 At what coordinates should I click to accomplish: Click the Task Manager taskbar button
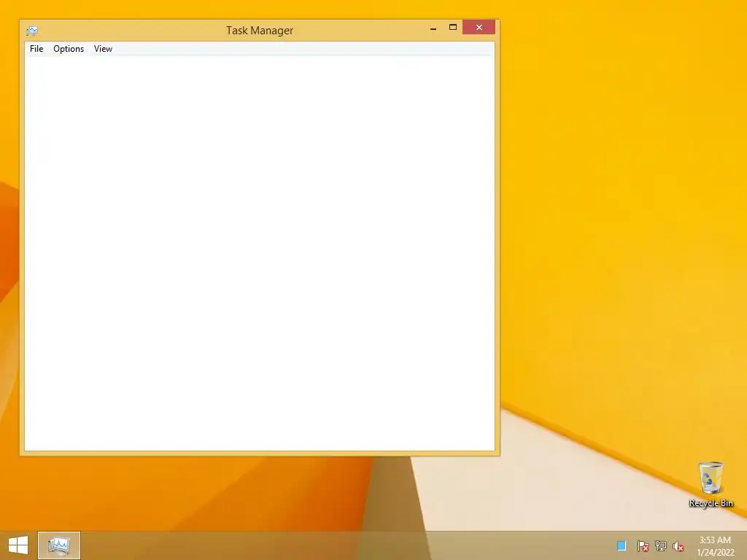[x=59, y=545]
